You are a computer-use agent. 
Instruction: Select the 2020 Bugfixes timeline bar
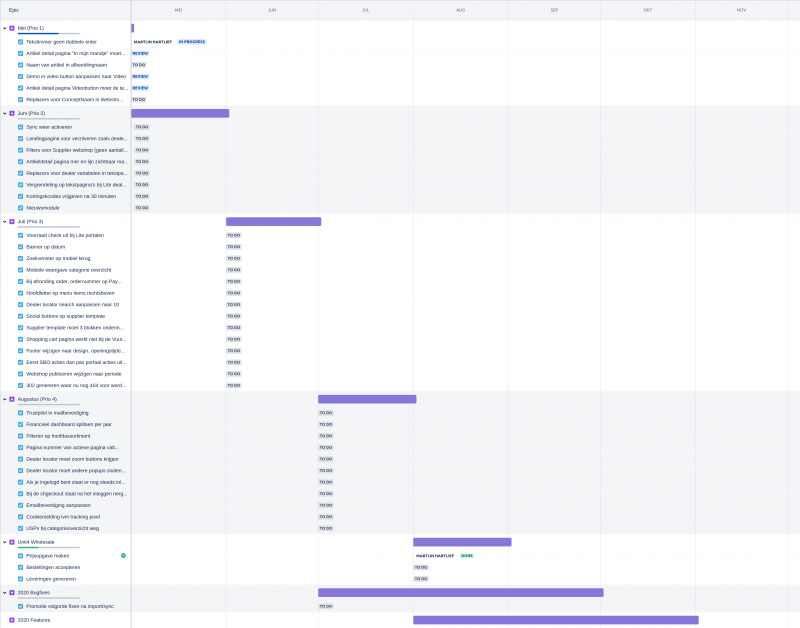tap(460, 592)
